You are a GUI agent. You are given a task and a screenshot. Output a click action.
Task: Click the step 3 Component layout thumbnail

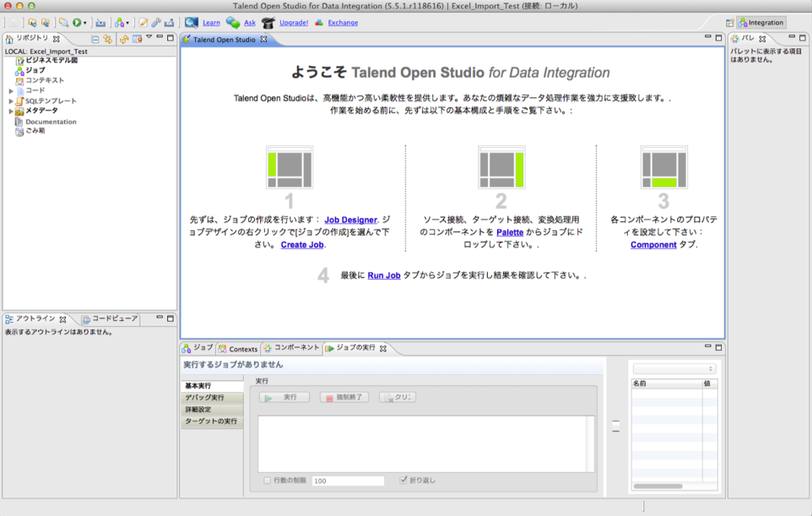[x=664, y=167]
